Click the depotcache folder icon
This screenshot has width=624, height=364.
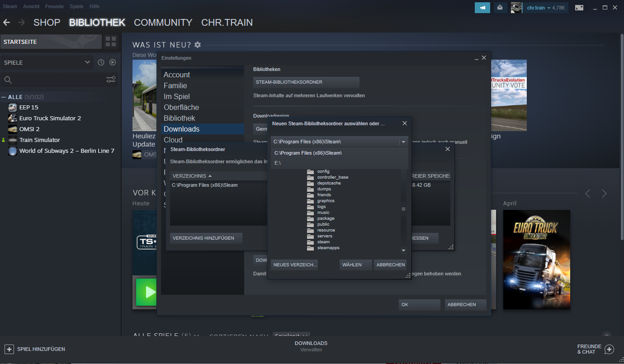point(310,183)
